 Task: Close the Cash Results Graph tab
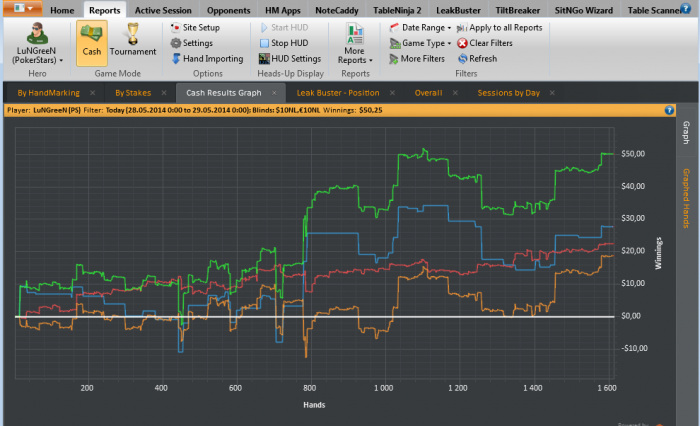(274, 93)
